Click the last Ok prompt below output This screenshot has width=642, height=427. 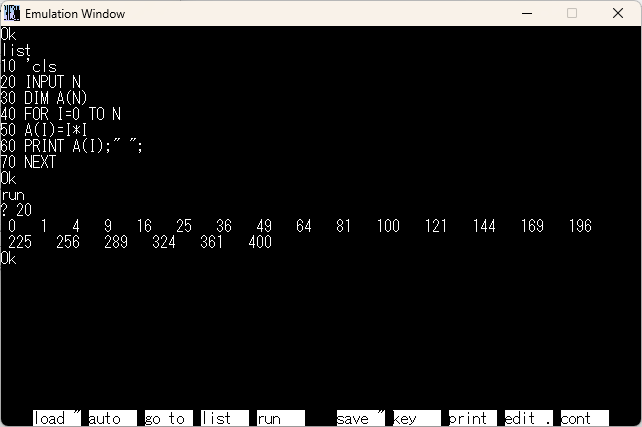[9, 258]
